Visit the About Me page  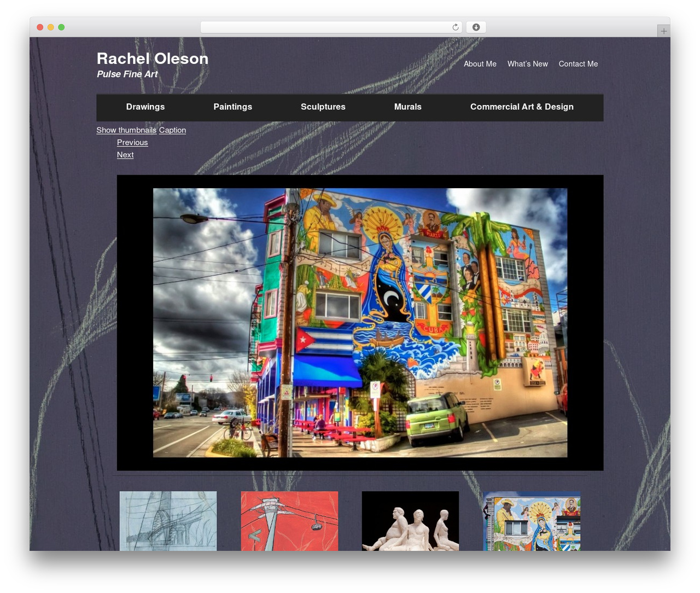[x=480, y=64]
